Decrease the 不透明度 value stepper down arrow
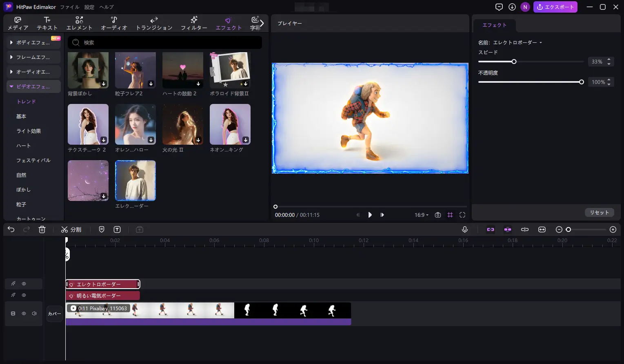The width and height of the screenshot is (624, 364). click(609, 84)
